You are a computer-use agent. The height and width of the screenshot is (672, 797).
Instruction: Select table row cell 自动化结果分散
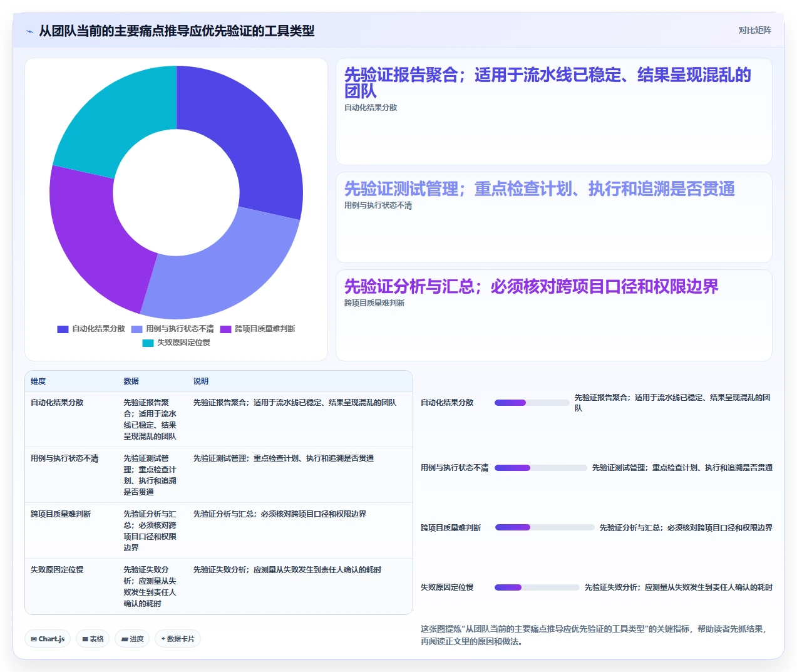point(57,403)
